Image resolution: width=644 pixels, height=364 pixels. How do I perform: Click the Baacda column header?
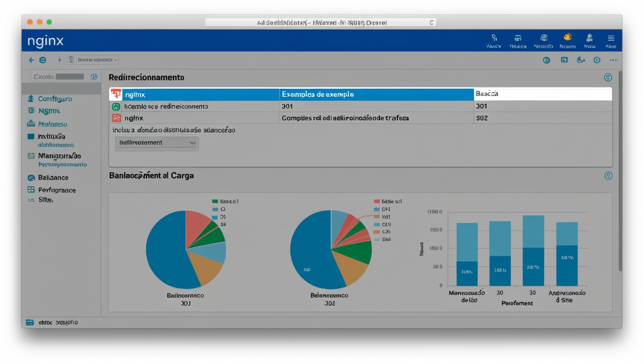[x=542, y=94]
